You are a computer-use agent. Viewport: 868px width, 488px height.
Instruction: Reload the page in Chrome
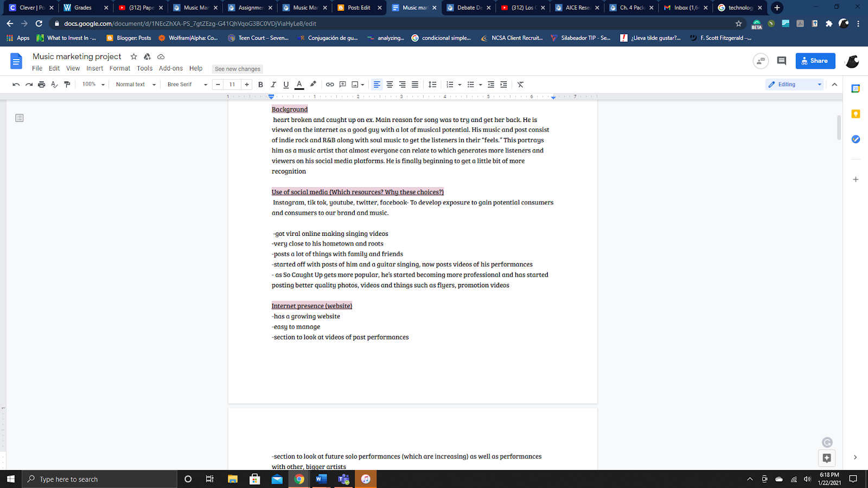tap(39, 23)
